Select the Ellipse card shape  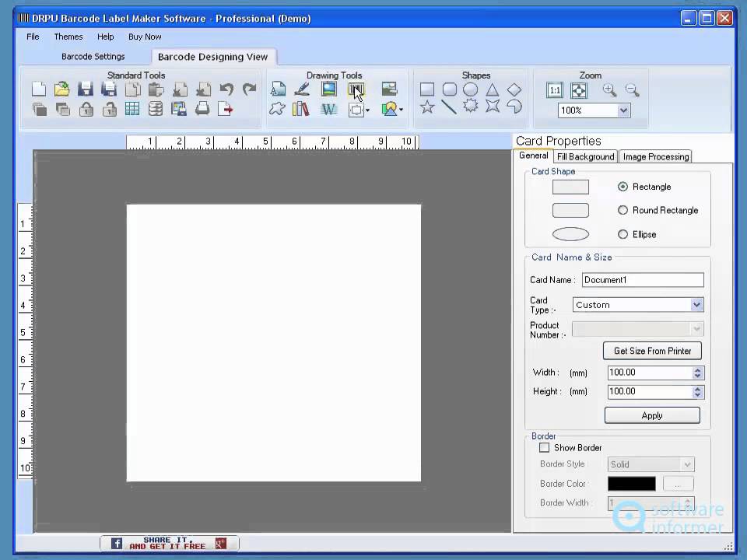coord(622,234)
